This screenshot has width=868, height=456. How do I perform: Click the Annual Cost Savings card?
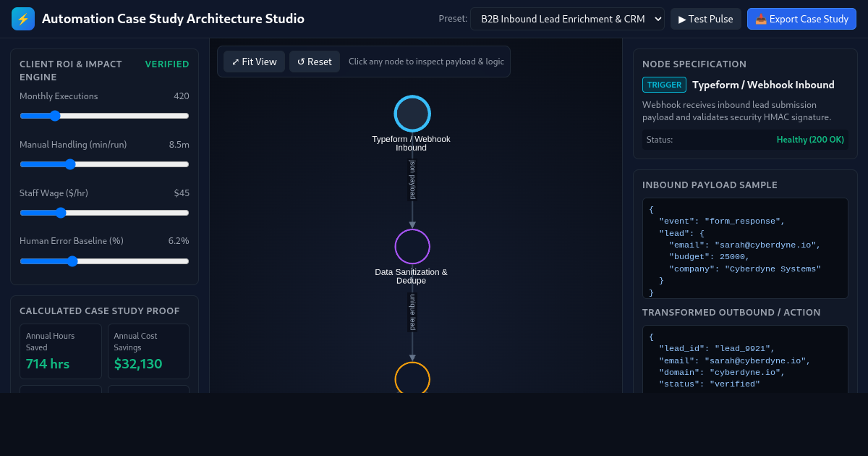[148, 351]
